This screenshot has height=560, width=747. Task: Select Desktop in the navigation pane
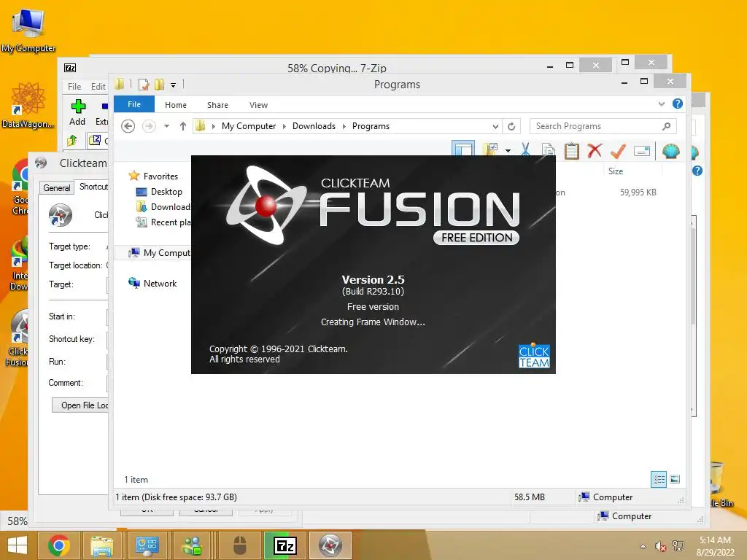[x=166, y=192]
